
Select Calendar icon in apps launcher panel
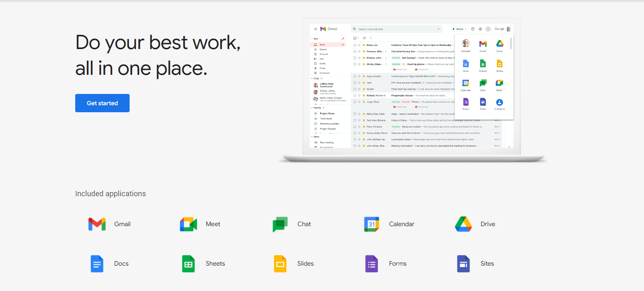coord(466,83)
